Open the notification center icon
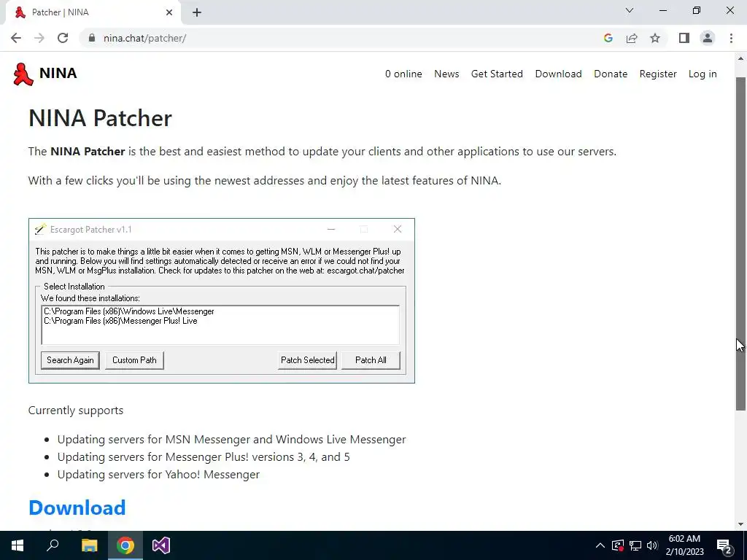Image resolution: width=747 pixels, height=560 pixels. pos(724,545)
